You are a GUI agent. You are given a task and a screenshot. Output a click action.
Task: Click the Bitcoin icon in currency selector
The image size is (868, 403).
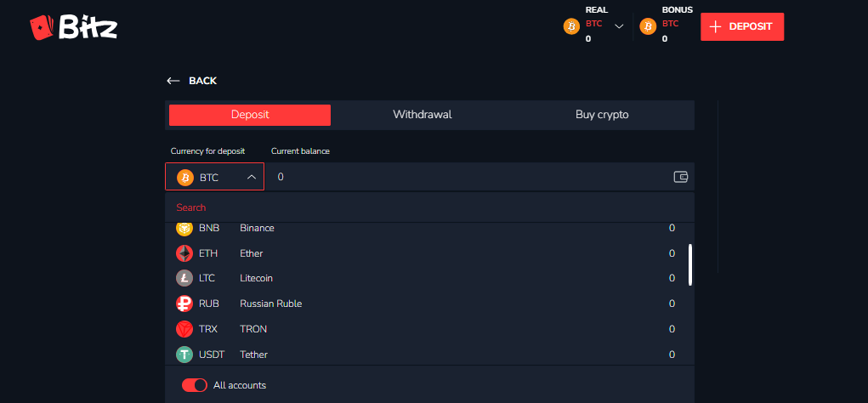point(184,178)
